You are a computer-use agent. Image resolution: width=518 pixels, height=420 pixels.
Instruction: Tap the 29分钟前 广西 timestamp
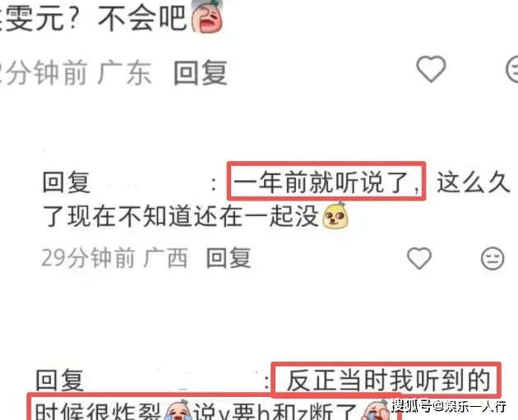coord(114,258)
